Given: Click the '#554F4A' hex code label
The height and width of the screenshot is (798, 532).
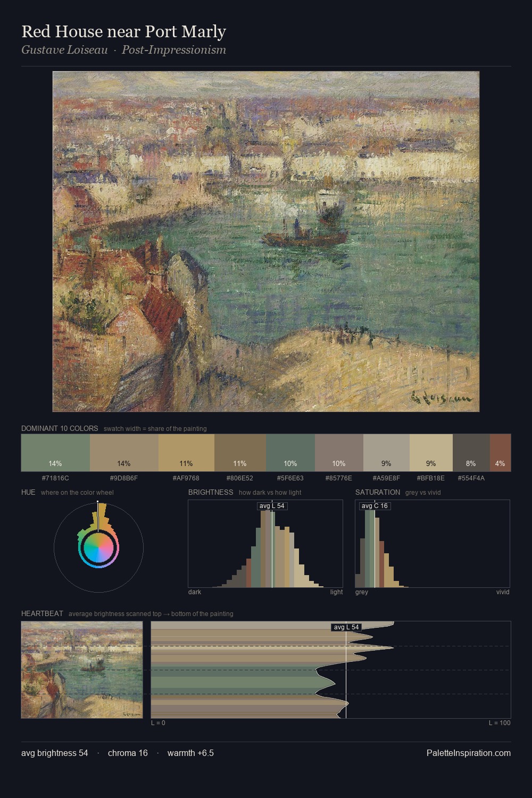Looking at the screenshot, I should (x=471, y=478).
